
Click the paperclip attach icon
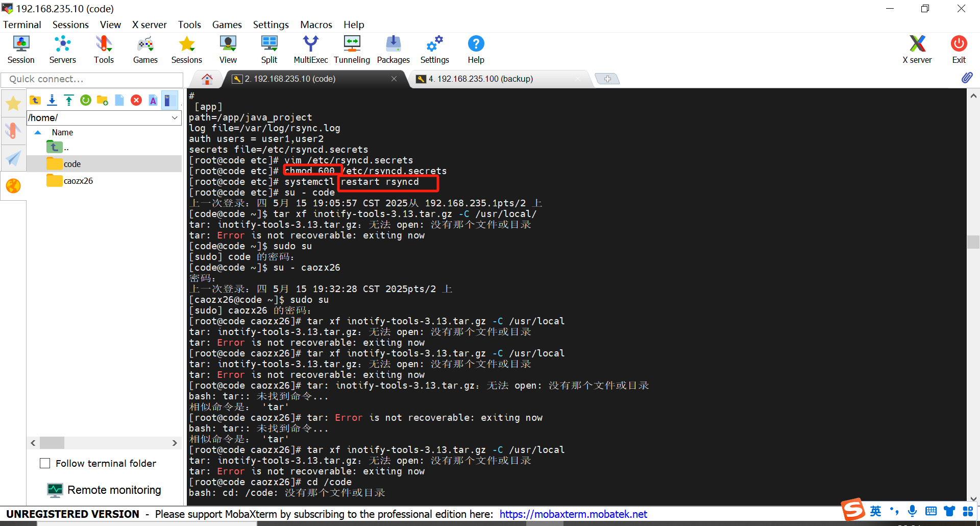[x=967, y=78]
